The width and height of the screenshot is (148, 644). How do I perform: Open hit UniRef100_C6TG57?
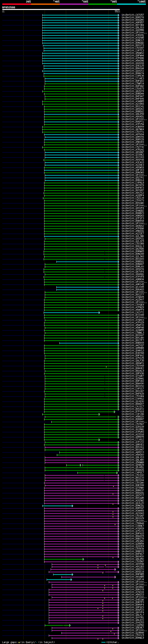pyautogui.click(x=133, y=15)
